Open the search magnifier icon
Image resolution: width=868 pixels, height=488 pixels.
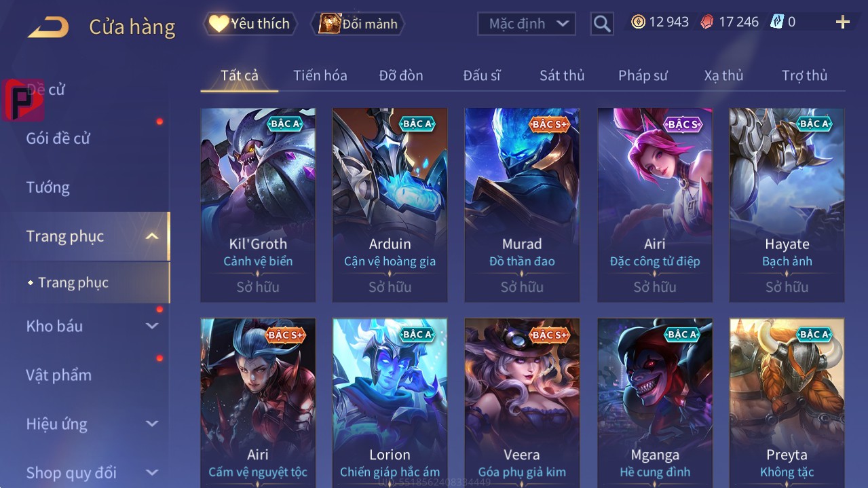[602, 24]
